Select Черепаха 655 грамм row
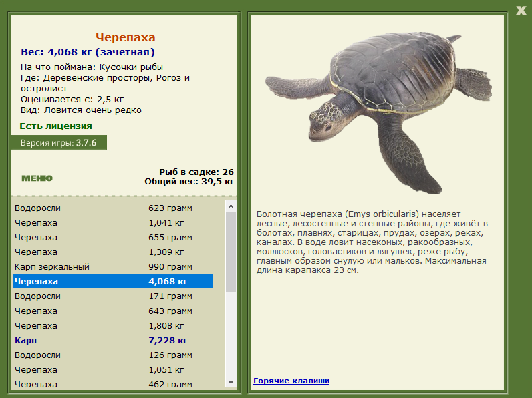Screen dimensions: 532x398 [113, 237]
